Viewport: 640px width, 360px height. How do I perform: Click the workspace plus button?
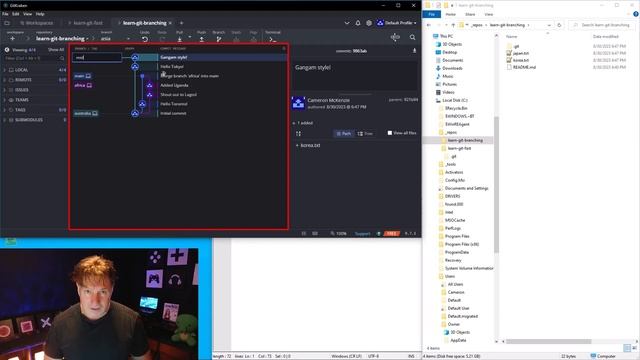(x=13, y=38)
